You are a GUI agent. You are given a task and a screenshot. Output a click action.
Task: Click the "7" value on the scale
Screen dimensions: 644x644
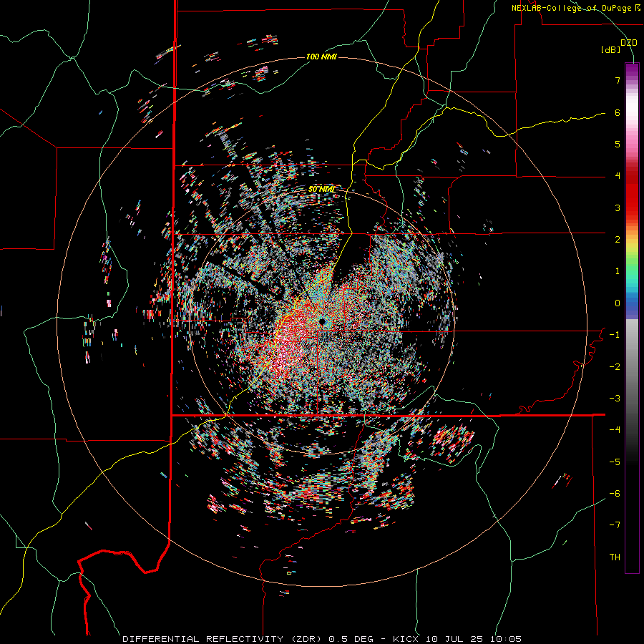(x=618, y=80)
